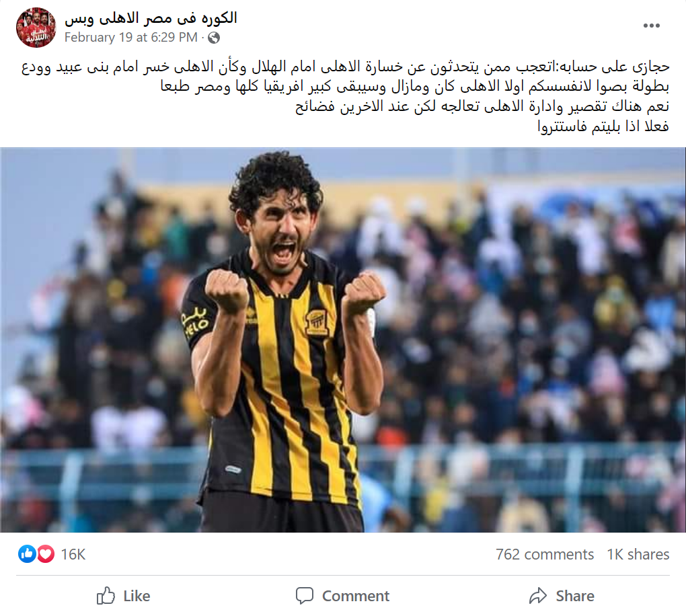Click the Arabic post caption text
686x616 pixels.
345,96
